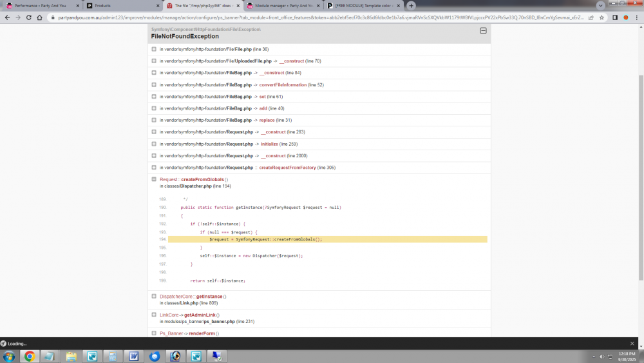The image size is (644, 363).
Task: Collapse the FileNotFoundException block with minus icon
Action: [483, 31]
